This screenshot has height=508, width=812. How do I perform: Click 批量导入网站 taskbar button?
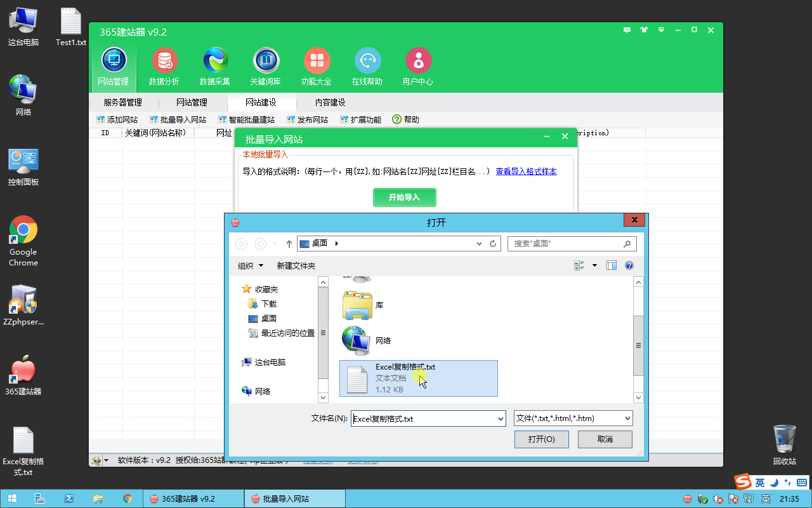(294, 498)
